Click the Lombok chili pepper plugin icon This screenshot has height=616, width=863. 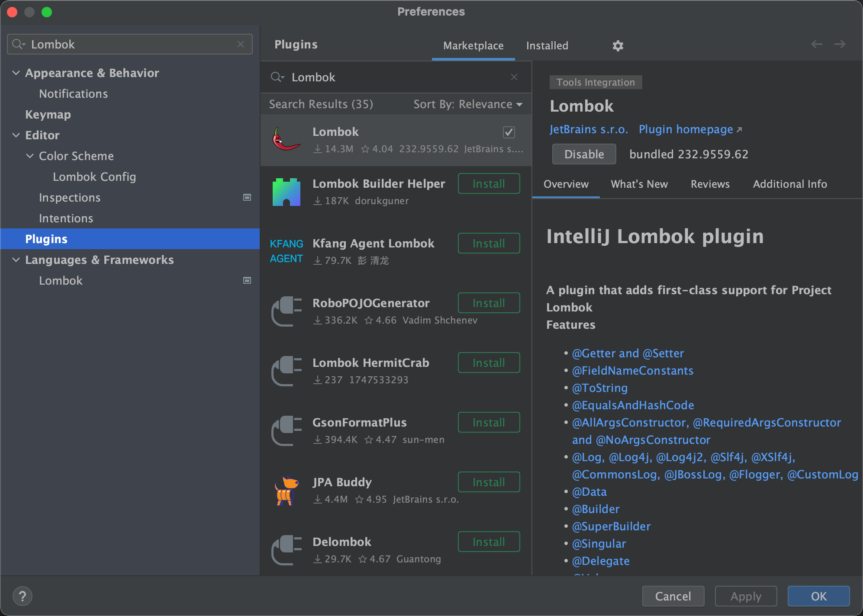[286, 139]
